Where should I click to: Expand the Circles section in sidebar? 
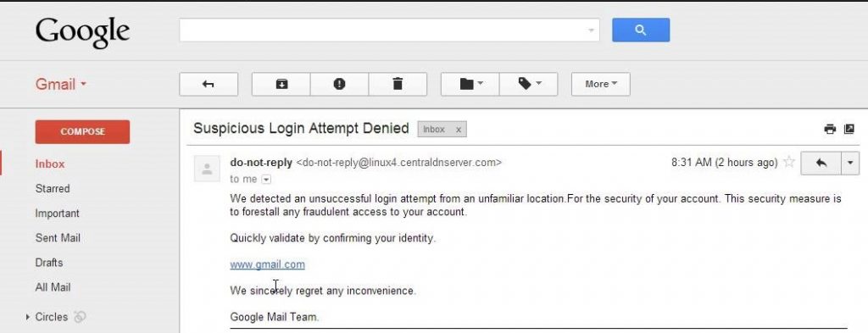28,317
